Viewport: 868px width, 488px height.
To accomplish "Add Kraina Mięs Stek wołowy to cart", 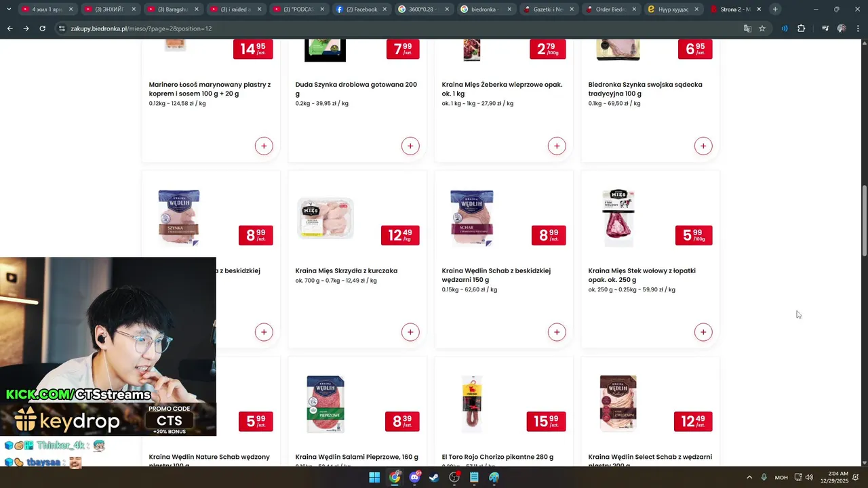I will (x=703, y=332).
